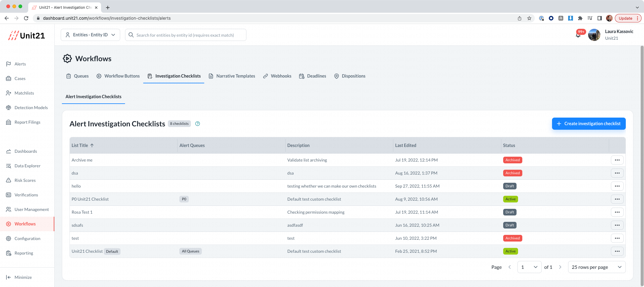Reload the browser page

26,18
